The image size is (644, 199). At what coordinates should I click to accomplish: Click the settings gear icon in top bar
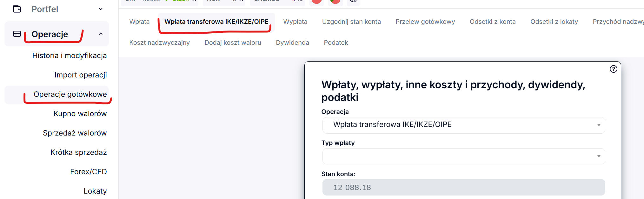click(x=353, y=2)
